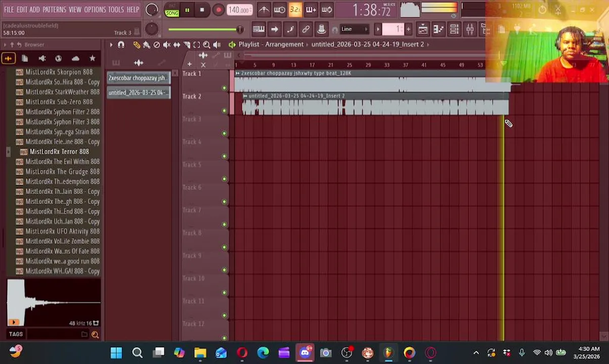Expand browser options arrow beside Browser label
The height and width of the screenshot is (364, 609).
pyautogui.click(x=5, y=44)
